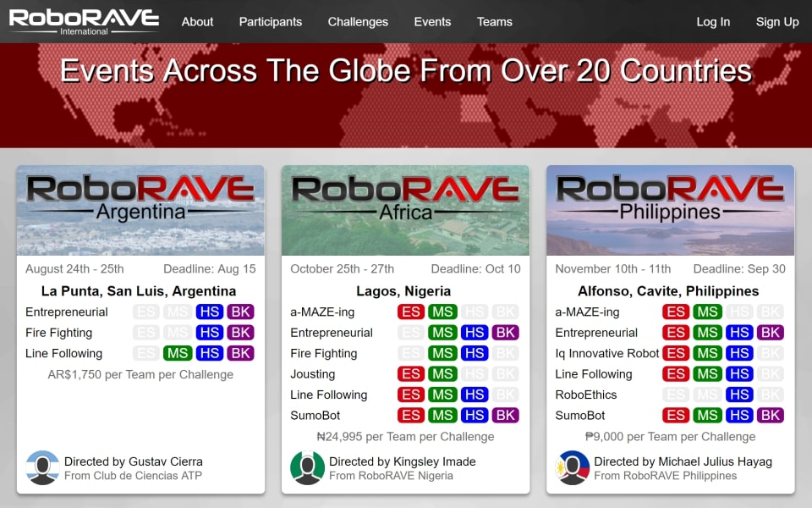Open the Challenges menu item

(358, 22)
